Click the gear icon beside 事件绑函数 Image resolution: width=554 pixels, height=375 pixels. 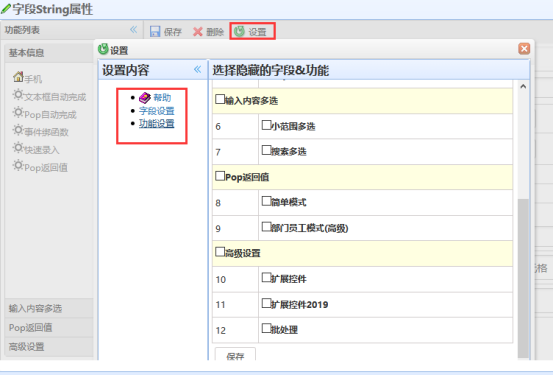(18, 130)
